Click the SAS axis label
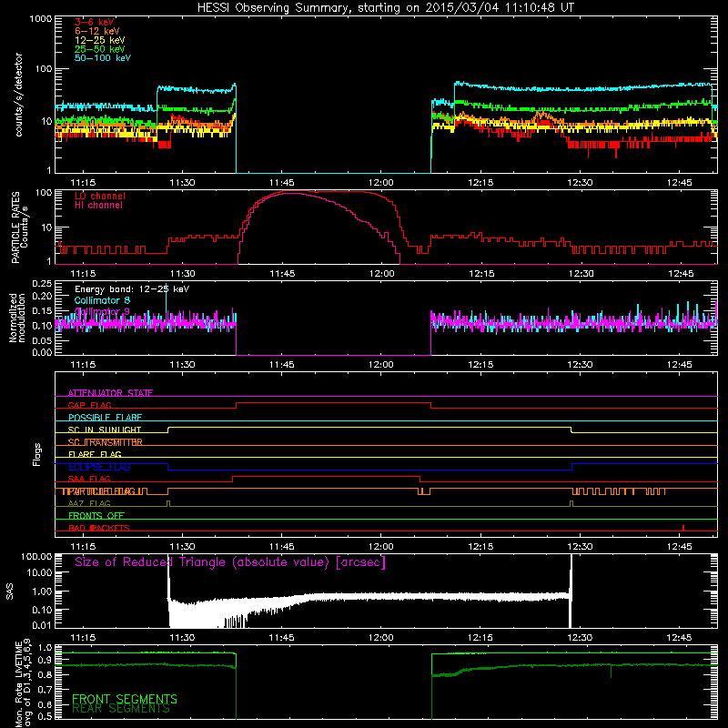 10,591
